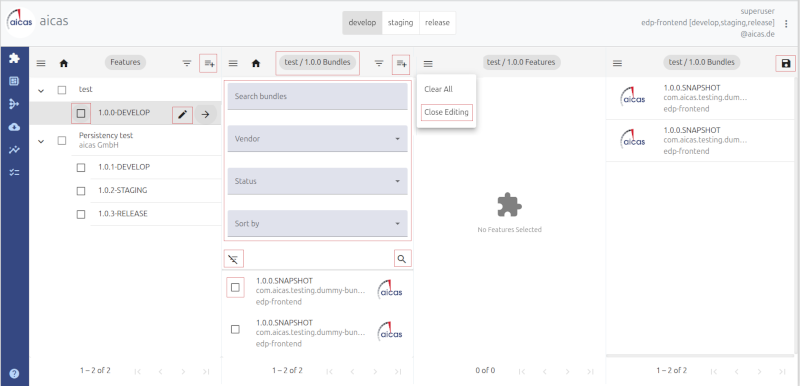Click the test / 1.0.0 Features chip

coord(521,62)
